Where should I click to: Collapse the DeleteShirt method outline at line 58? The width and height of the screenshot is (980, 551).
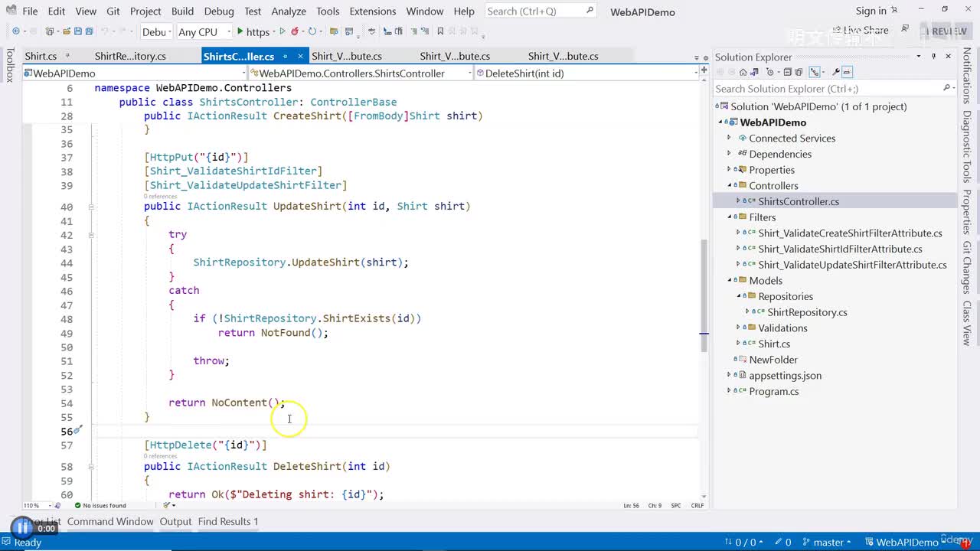(x=90, y=467)
